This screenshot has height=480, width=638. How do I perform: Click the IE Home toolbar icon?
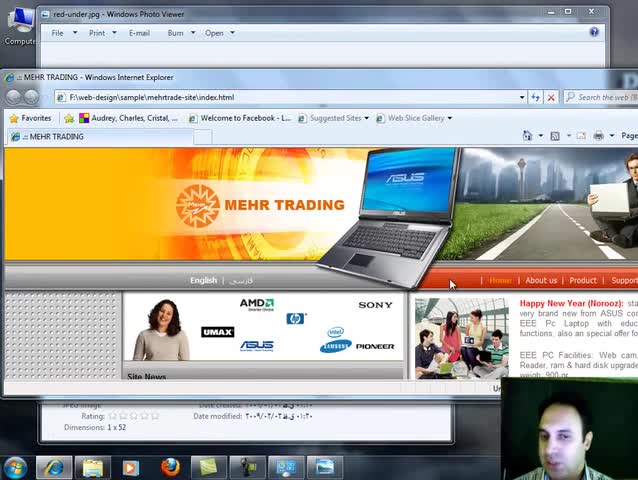(527, 135)
